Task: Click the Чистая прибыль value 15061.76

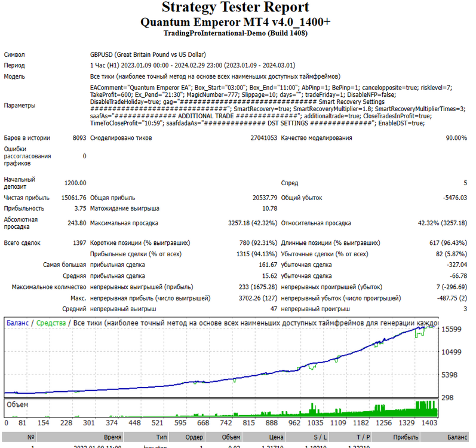Action: pyautogui.click(x=74, y=198)
